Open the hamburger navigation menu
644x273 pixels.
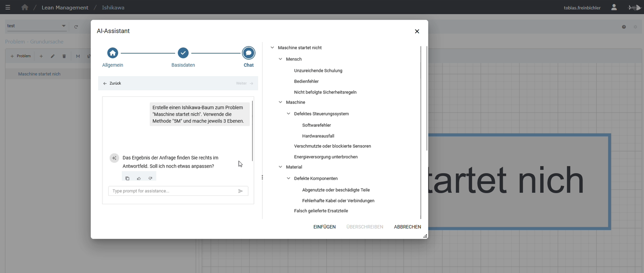click(8, 7)
